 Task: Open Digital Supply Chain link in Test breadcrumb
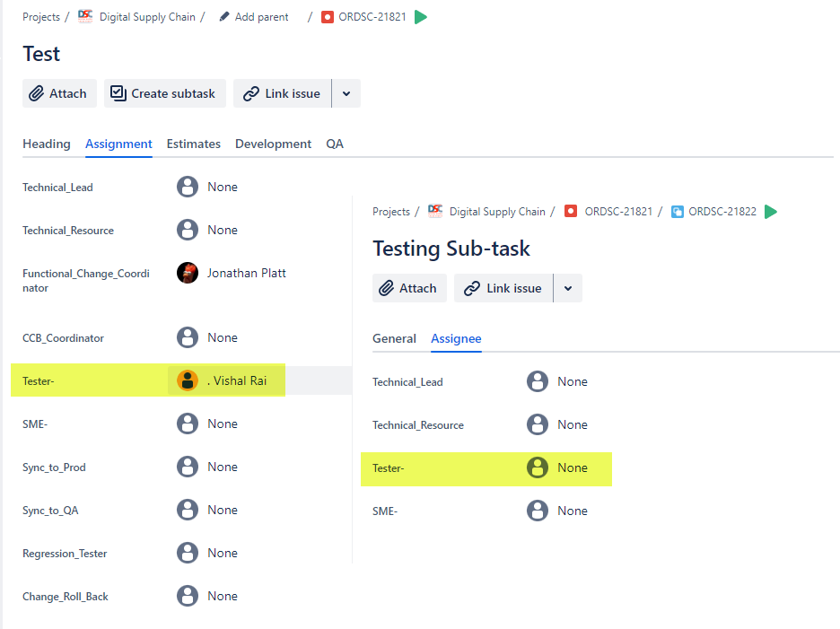click(x=147, y=17)
